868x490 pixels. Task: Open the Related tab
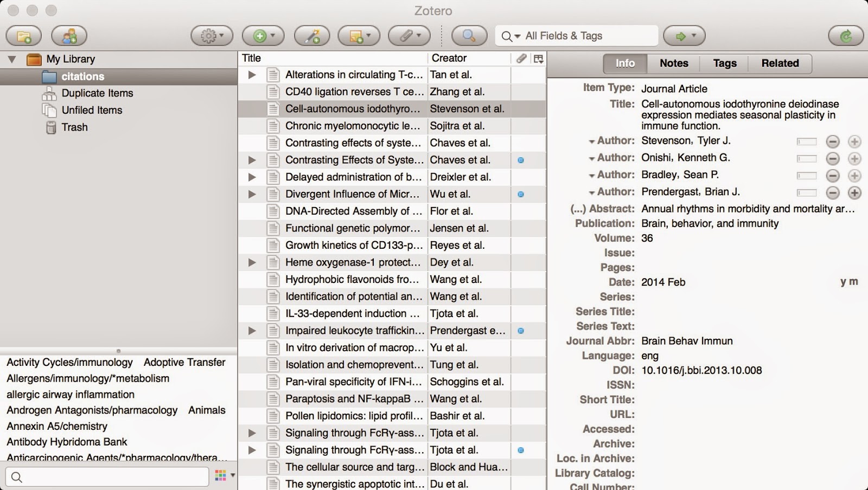780,63
